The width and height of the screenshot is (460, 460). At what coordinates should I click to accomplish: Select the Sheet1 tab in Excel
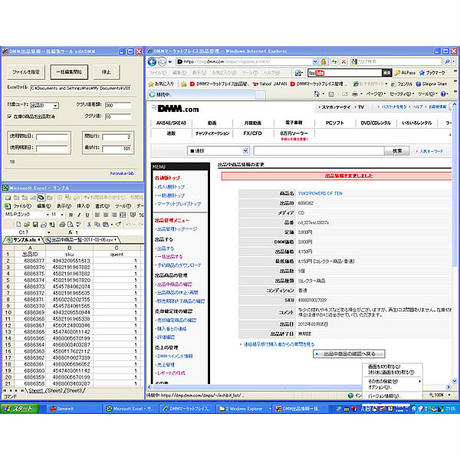[x=36, y=390]
